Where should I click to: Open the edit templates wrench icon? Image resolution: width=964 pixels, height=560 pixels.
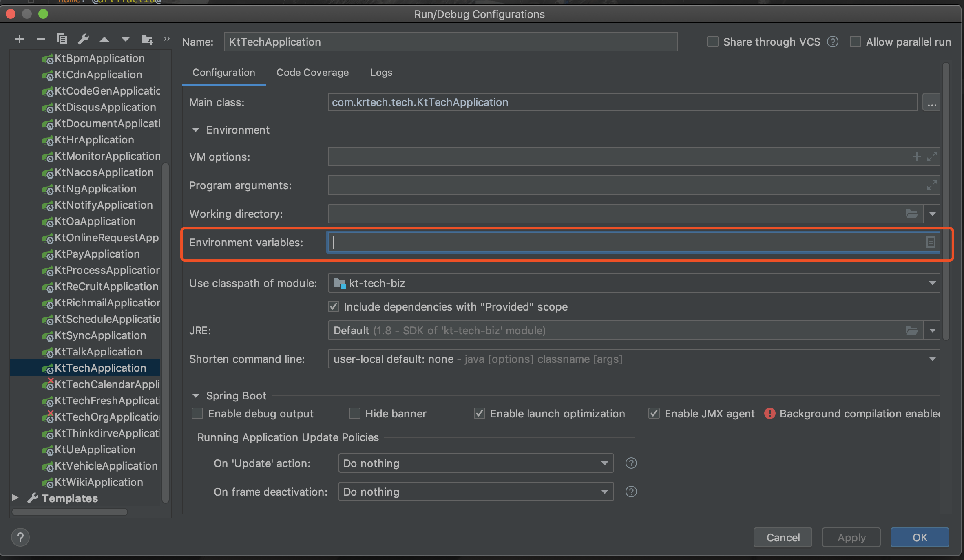tap(83, 39)
